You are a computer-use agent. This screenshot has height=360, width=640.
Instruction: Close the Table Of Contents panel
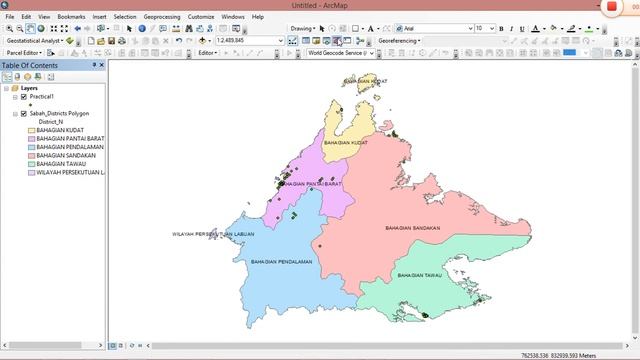(102, 65)
